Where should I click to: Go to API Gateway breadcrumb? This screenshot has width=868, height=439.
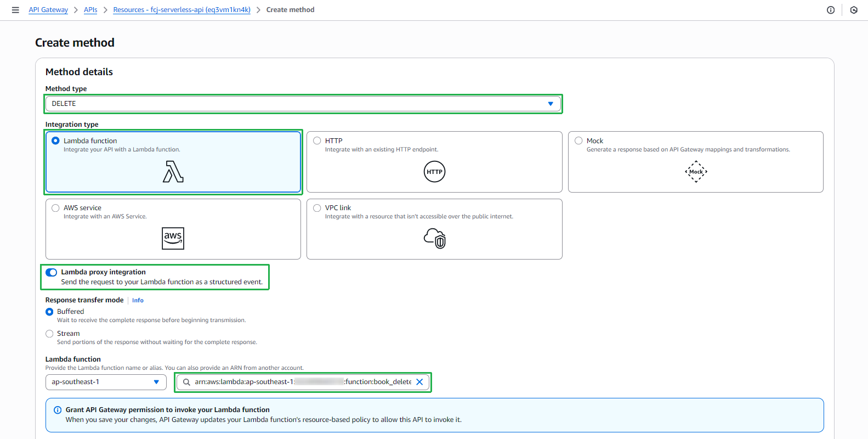[x=48, y=10]
